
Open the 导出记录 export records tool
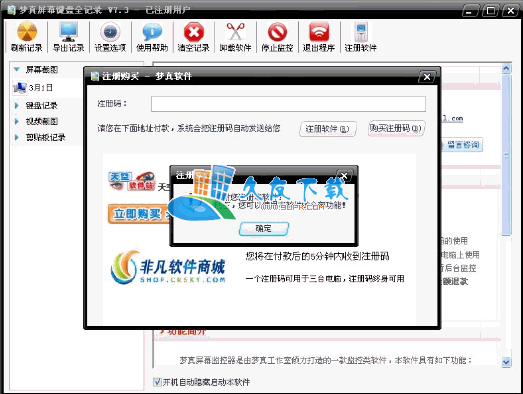[x=68, y=37]
